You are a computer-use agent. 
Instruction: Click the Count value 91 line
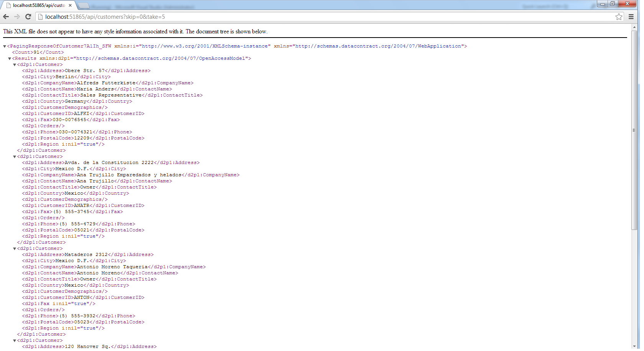(x=38, y=52)
